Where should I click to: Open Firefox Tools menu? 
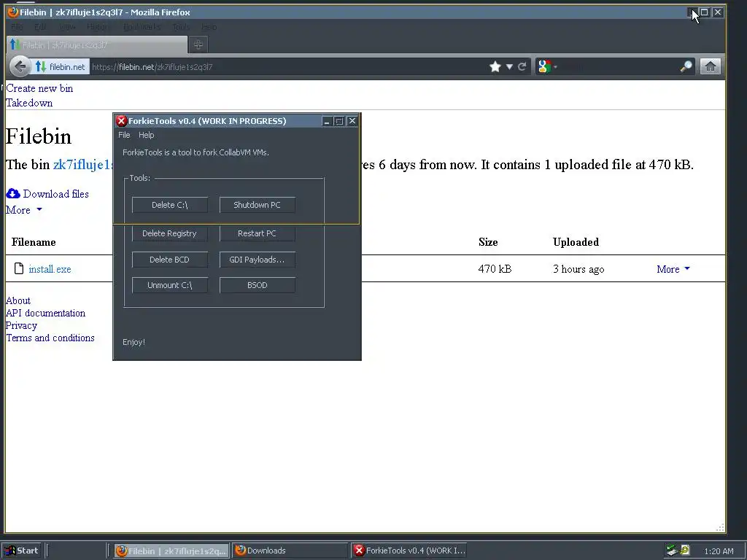(x=181, y=27)
